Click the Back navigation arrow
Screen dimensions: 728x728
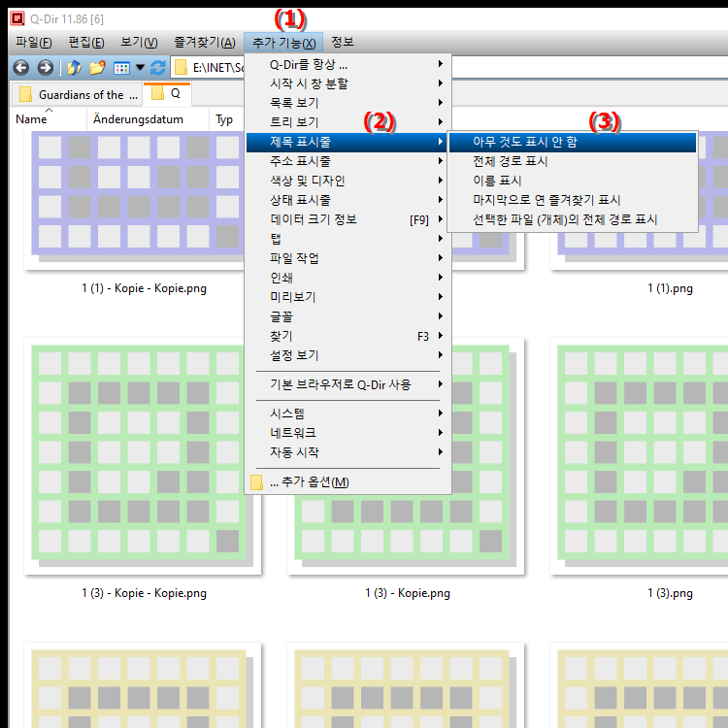[x=21, y=68]
